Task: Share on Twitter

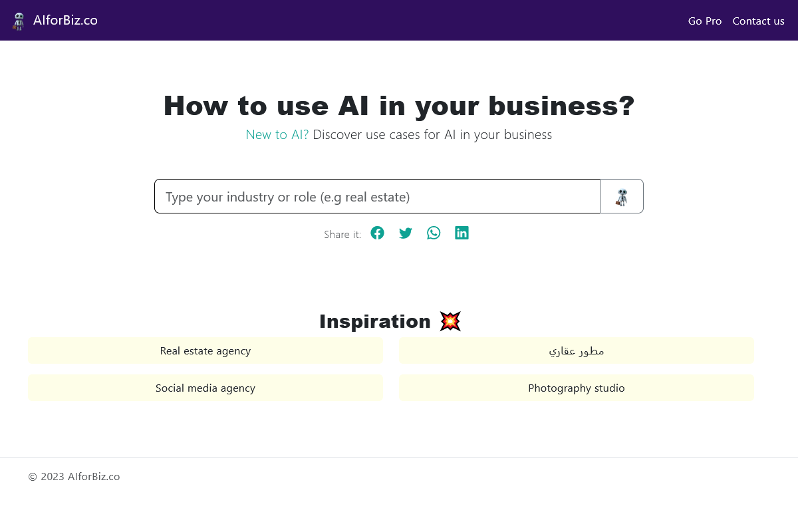Action: tap(406, 233)
